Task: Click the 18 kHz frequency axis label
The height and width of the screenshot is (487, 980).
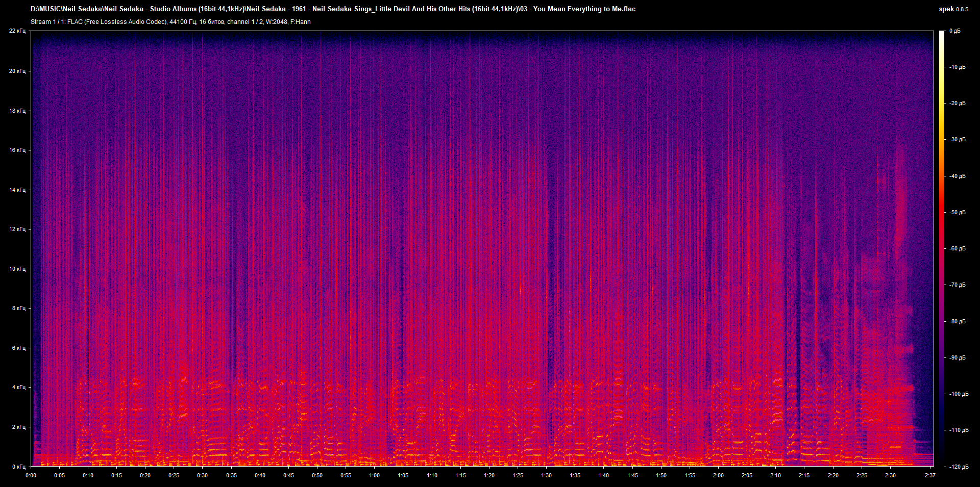Action: click(x=17, y=111)
